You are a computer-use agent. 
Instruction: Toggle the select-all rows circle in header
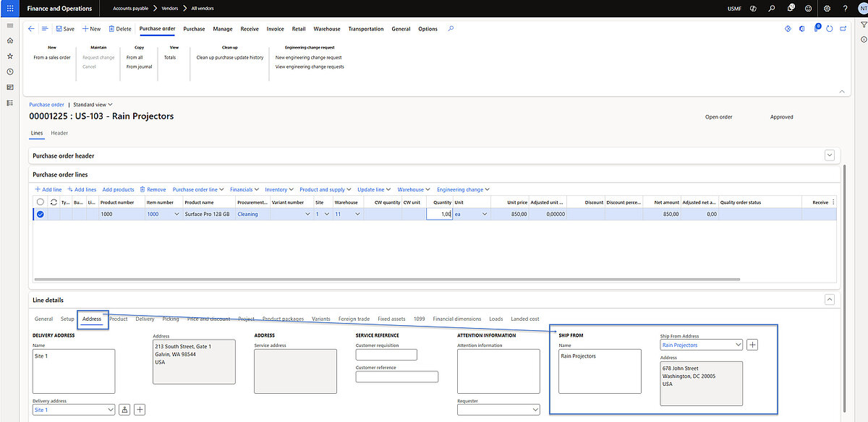click(x=41, y=202)
